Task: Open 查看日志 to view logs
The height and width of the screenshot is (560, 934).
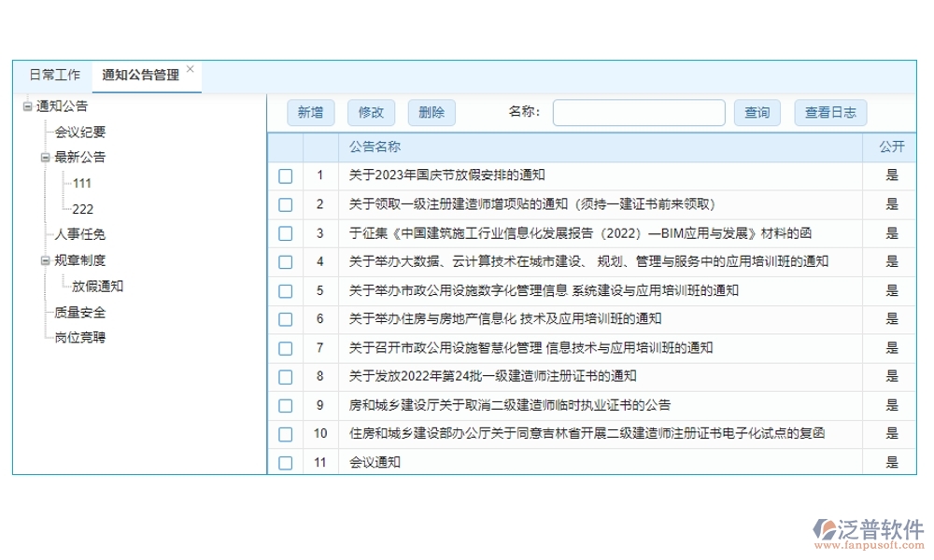Action: click(x=829, y=112)
